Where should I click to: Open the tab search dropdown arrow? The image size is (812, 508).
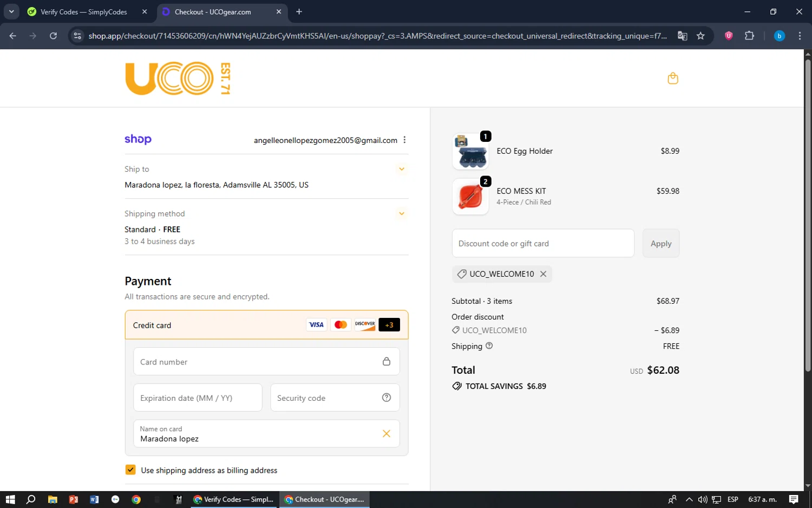(x=11, y=11)
